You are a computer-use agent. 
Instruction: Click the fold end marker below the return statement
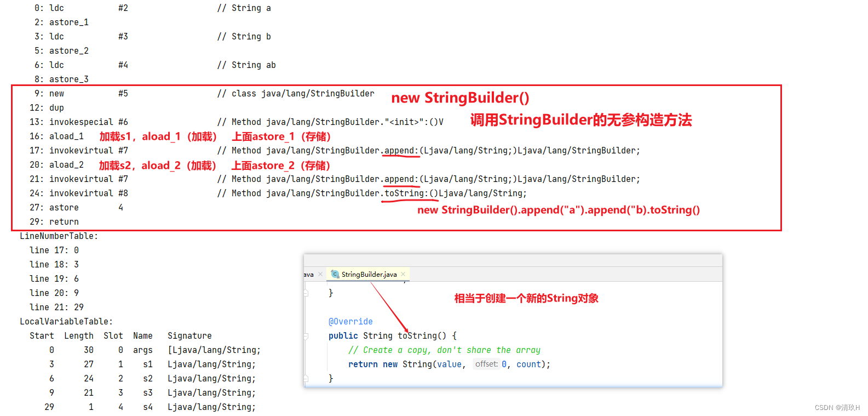[306, 379]
